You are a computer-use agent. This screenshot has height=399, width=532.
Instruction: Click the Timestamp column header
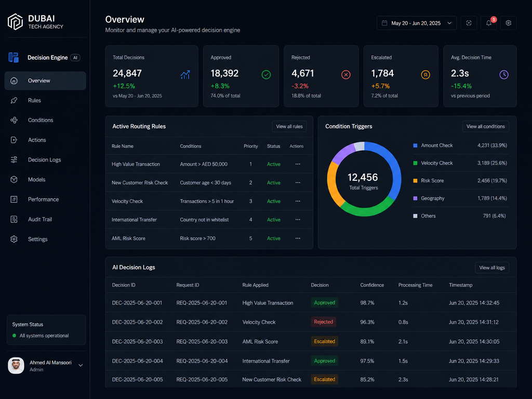click(461, 285)
